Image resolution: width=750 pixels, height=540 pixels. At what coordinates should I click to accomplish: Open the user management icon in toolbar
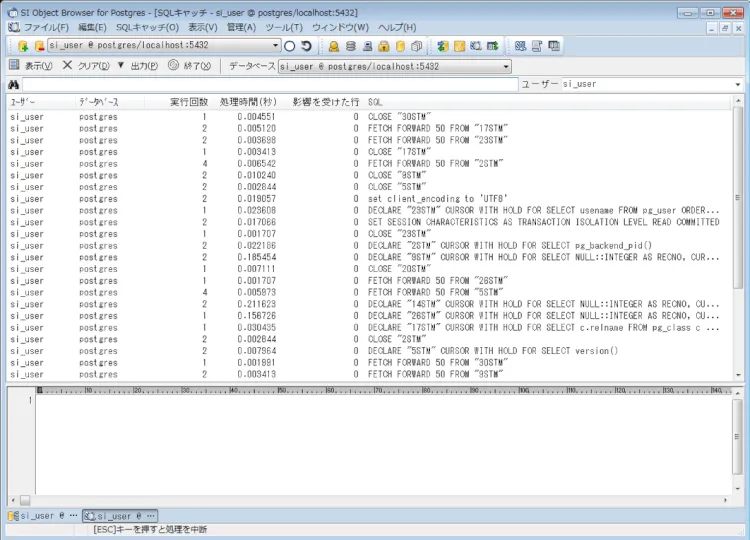click(334, 46)
